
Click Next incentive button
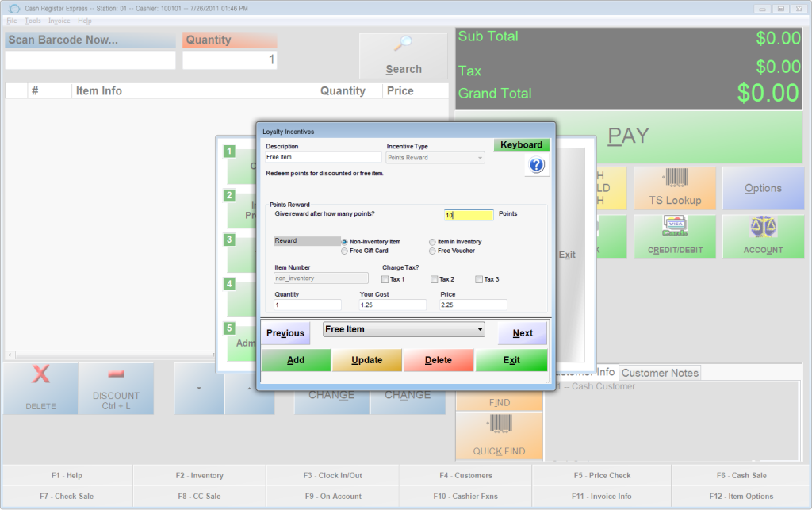pyautogui.click(x=523, y=333)
